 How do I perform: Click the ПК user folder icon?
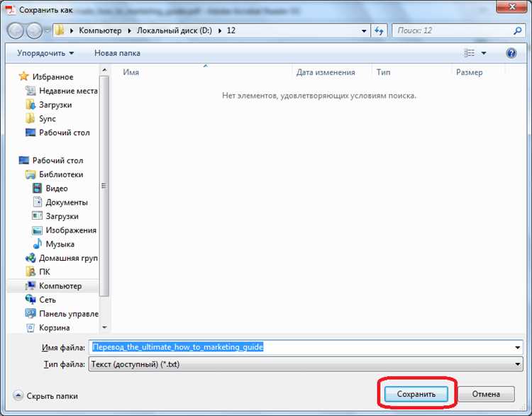pyautogui.click(x=31, y=271)
